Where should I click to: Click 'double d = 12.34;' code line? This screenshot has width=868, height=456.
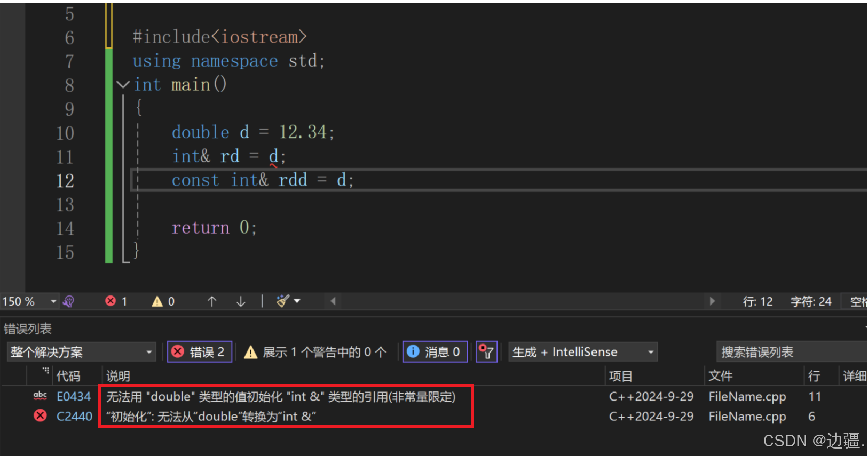coord(253,132)
